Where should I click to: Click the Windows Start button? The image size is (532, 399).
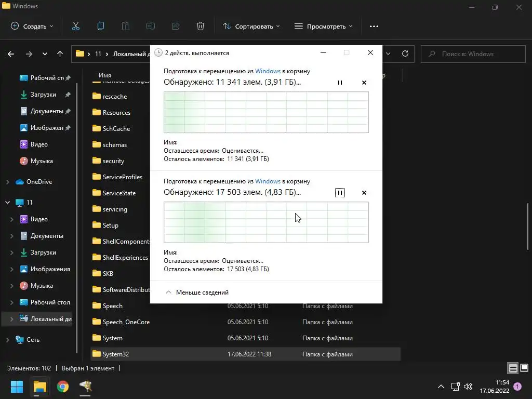pyautogui.click(x=17, y=387)
